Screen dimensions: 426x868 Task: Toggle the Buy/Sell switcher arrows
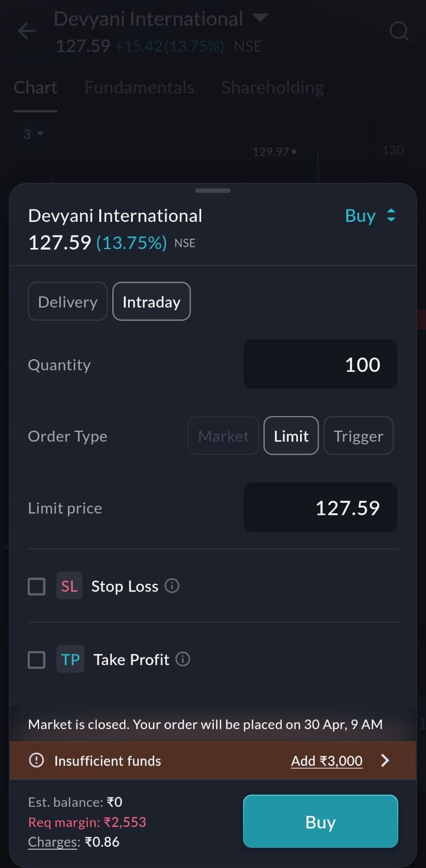[x=391, y=215]
